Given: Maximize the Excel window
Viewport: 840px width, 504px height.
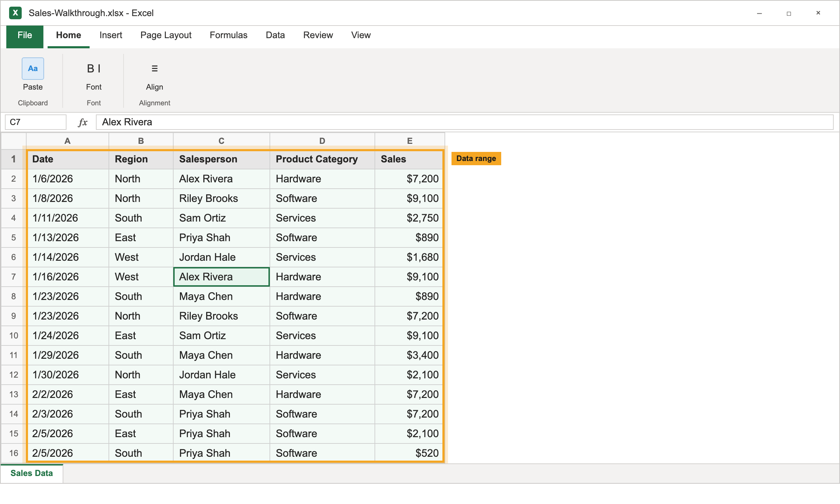Looking at the screenshot, I should [x=789, y=13].
